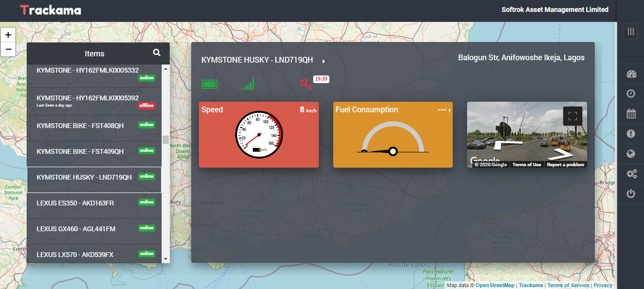Click the clock history icon in sidebar

coord(631,94)
